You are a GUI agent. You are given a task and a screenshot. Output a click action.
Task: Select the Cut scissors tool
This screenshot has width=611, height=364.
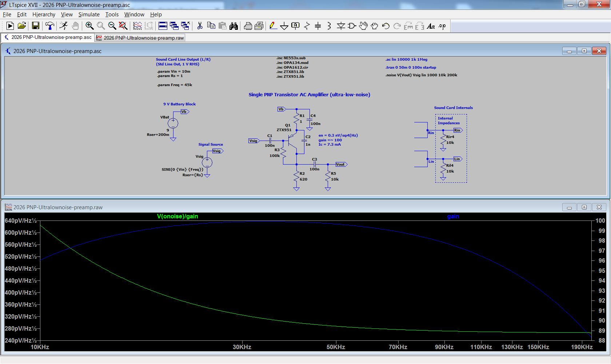click(x=200, y=26)
